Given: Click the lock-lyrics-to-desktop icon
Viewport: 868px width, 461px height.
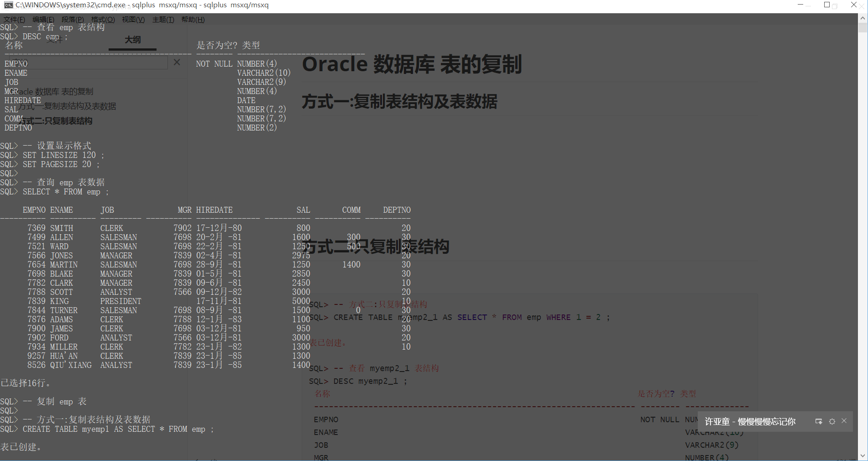Looking at the screenshot, I should point(818,421).
